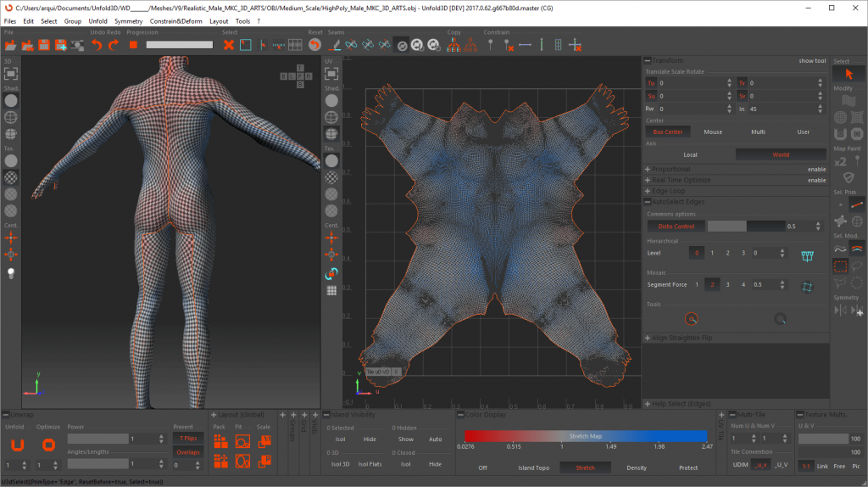Toggle the T Flips prevent option
Image resolution: width=868 pixels, height=487 pixels.
pos(189,438)
